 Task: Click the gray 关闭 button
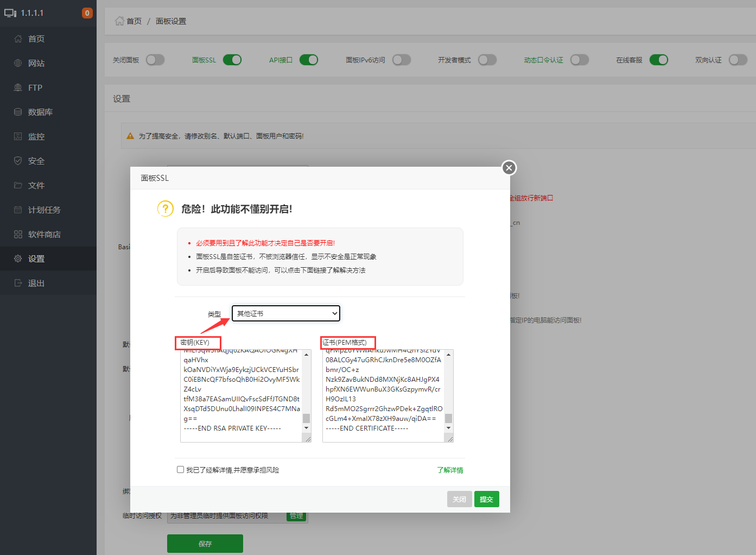(x=460, y=499)
